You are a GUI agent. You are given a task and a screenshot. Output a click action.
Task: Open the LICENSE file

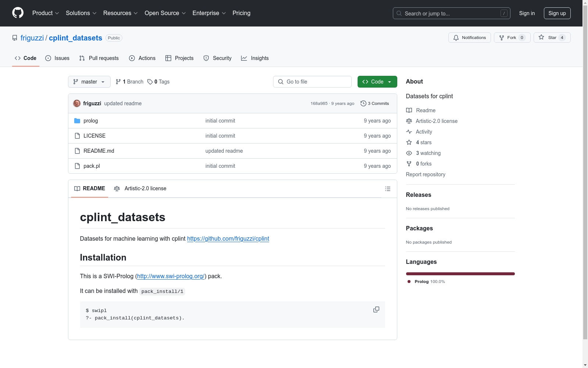pyautogui.click(x=94, y=136)
